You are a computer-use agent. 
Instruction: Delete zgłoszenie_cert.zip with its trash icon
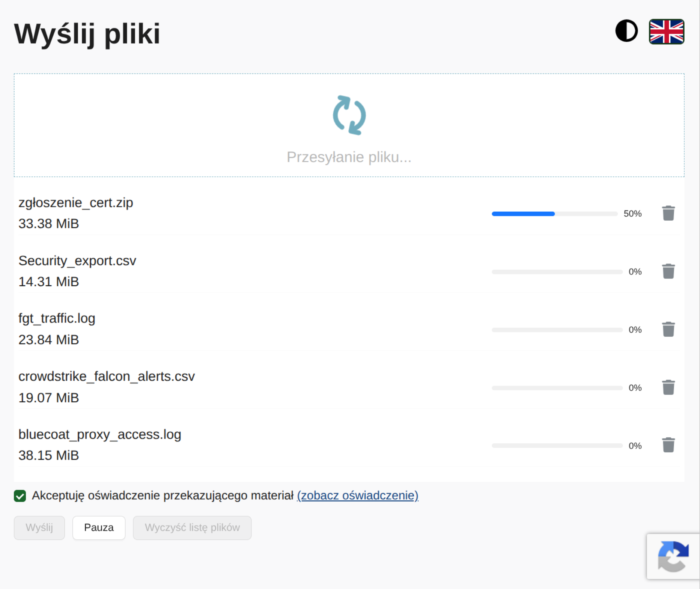click(x=668, y=213)
